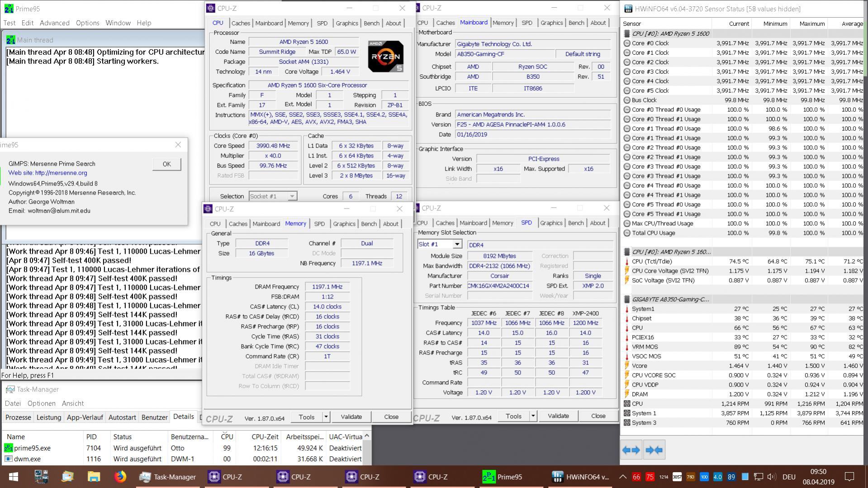Sort Task-Manager by PID column
868x488 pixels.
97,437
